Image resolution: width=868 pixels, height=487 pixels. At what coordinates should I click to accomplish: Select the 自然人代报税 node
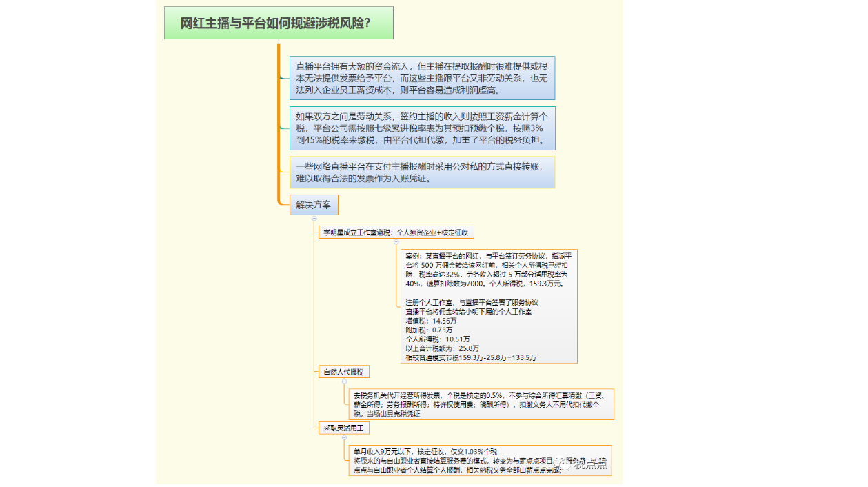click(343, 372)
